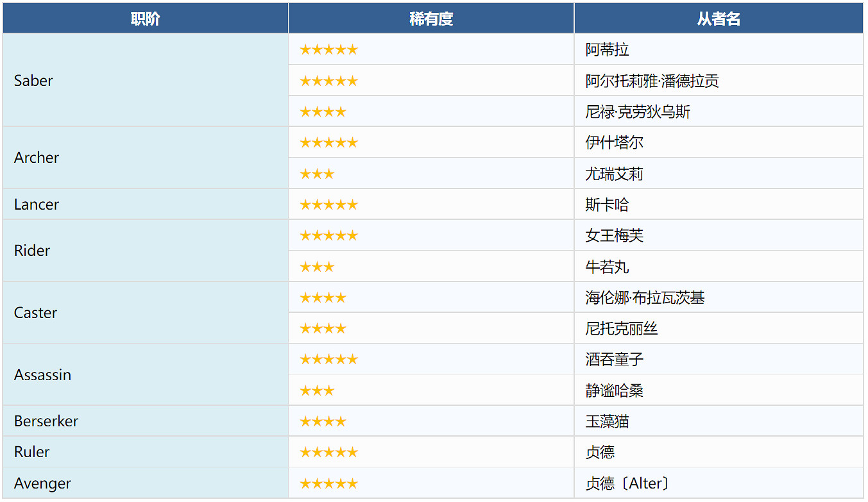
Task: Click the 稀有度 column header
Action: [x=431, y=19]
